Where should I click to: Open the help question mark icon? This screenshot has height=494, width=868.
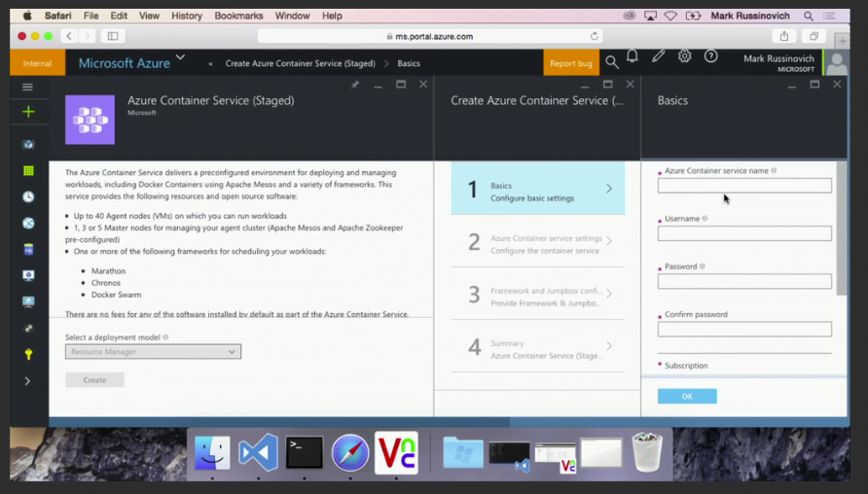point(710,55)
